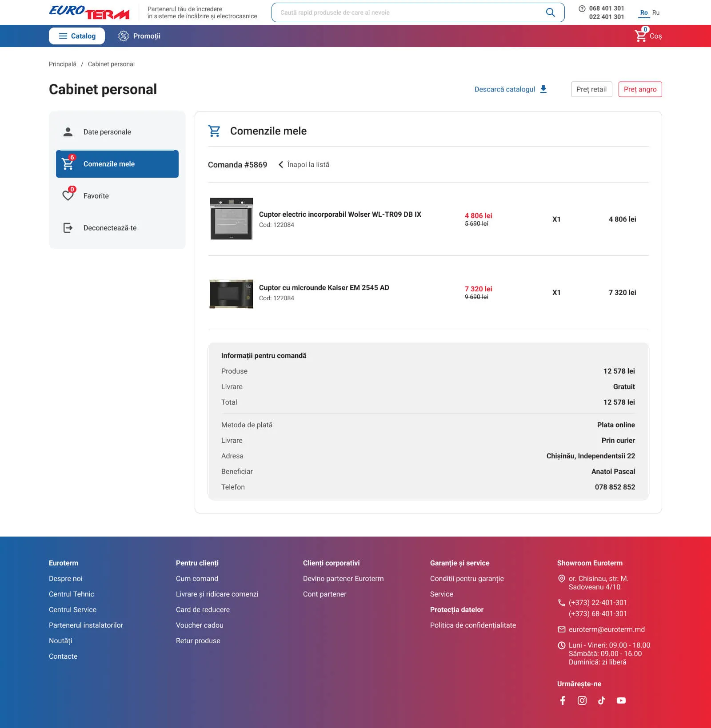Open the Instagram footer icon
The image size is (711, 728).
click(x=582, y=700)
